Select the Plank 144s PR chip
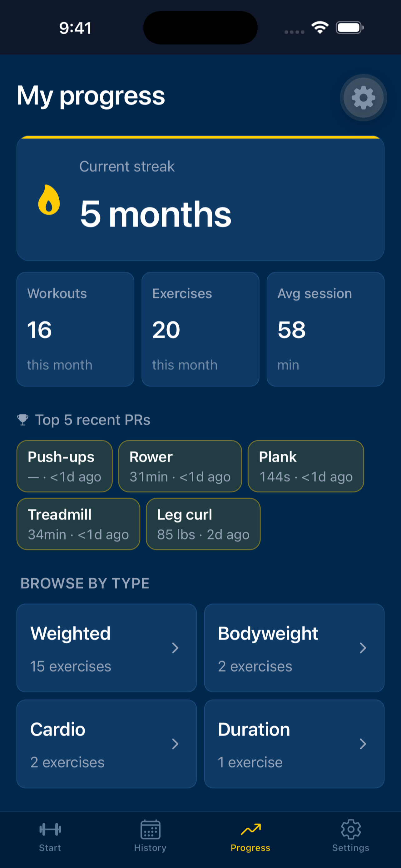The image size is (401, 868). coord(306,466)
